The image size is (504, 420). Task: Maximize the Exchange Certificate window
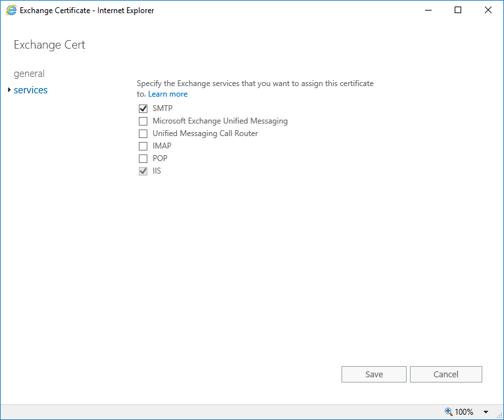(458, 11)
